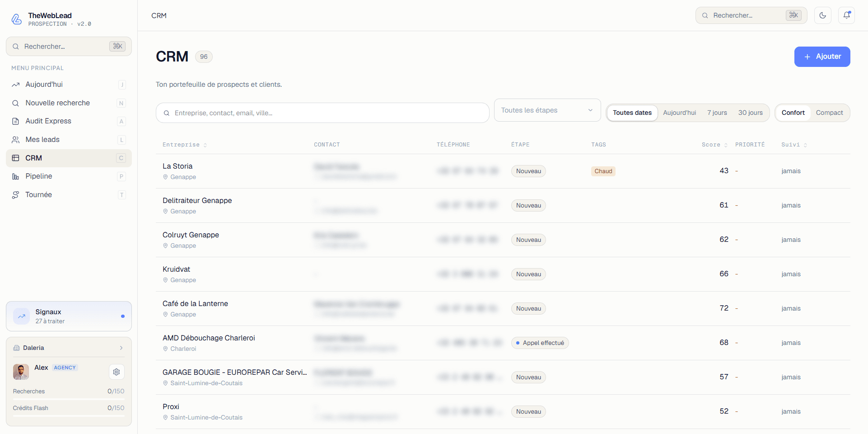Click Aujourd'hui trend icon in menu
This screenshot has width=868, height=434.
coord(16,85)
